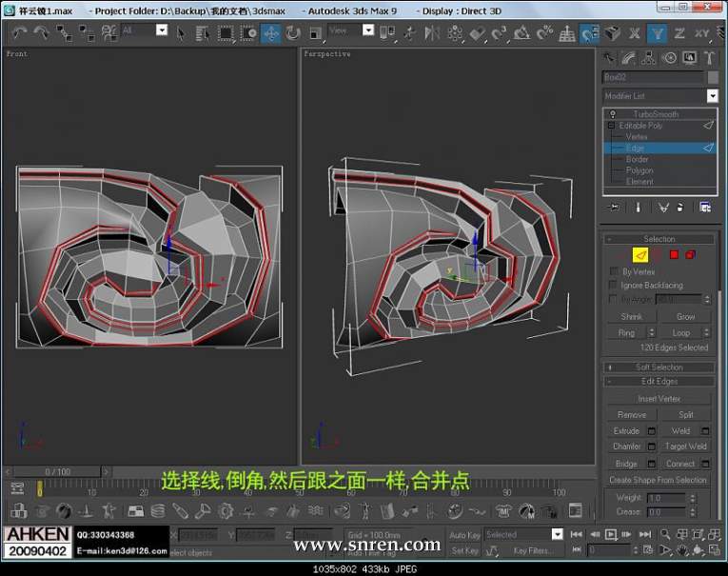Click the Select and Manipulate icon

tap(409, 32)
